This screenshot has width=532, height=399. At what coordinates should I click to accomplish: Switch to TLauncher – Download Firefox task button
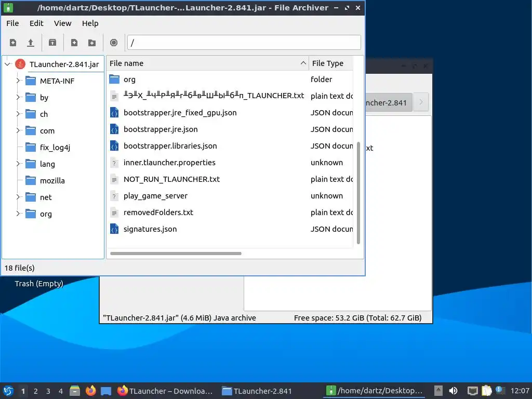coord(165,391)
